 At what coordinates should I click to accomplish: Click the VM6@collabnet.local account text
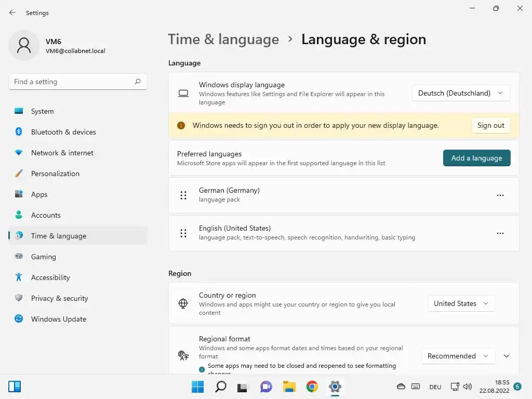[75, 51]
